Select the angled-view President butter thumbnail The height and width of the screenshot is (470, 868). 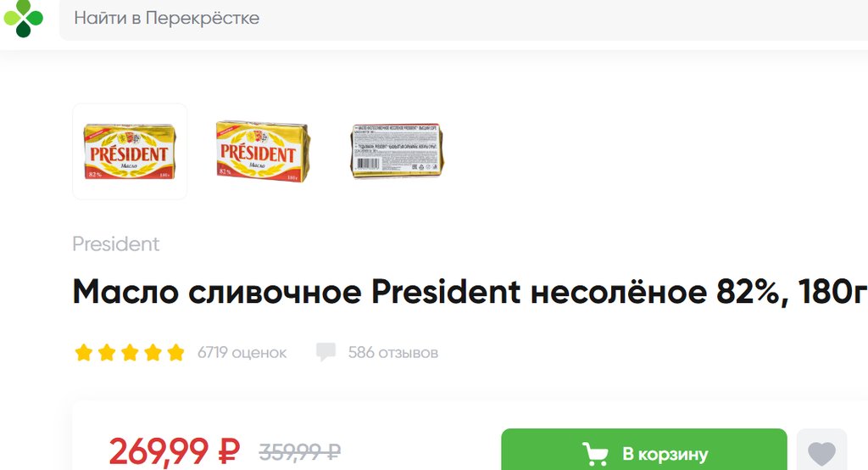(263, 151)
